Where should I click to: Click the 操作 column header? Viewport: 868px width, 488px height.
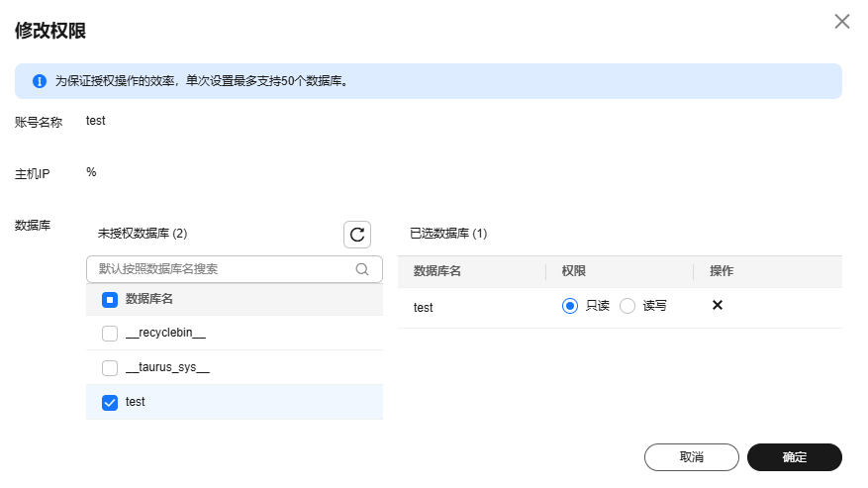pyautogui.click(x=722, y=271)
